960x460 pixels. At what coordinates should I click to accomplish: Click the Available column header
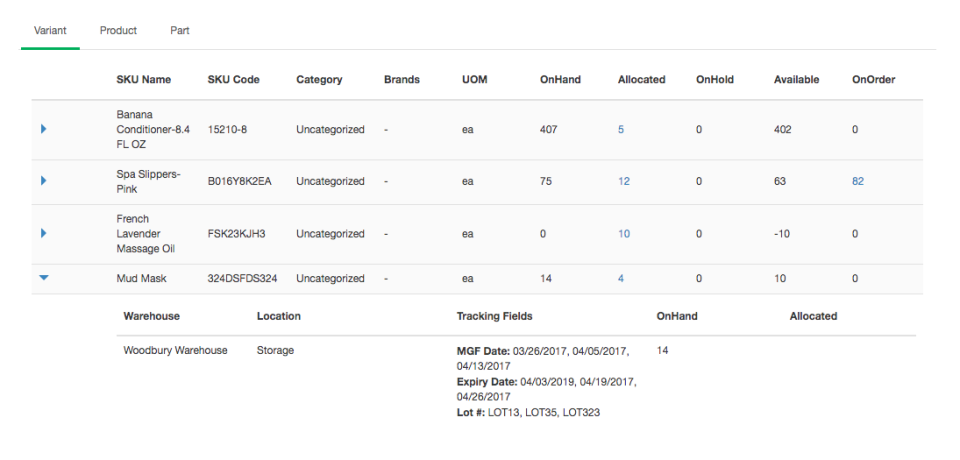[796, 79]
